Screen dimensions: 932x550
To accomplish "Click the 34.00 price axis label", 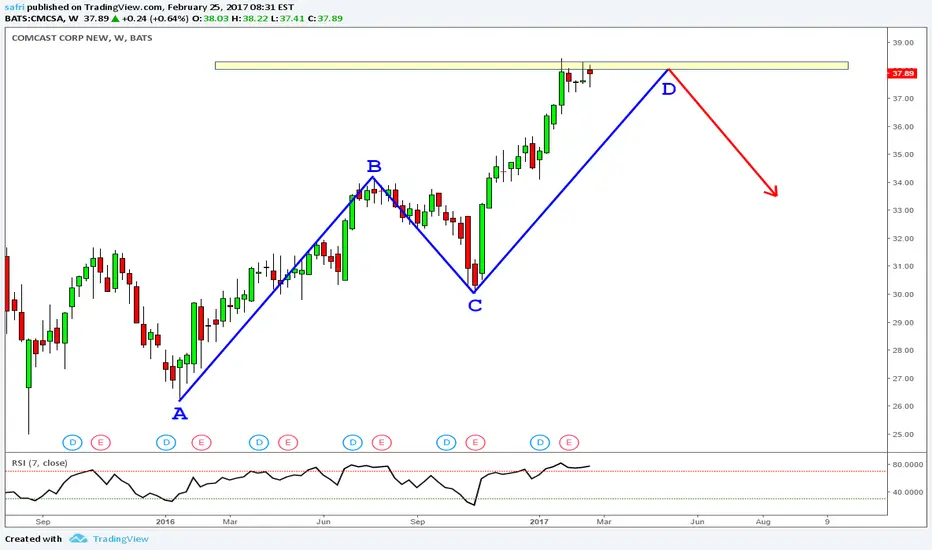I will coord(902,183).
